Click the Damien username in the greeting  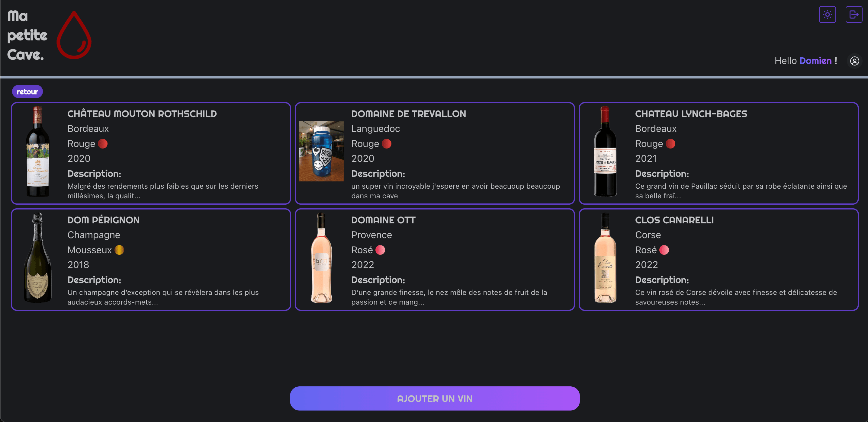tap(815, 61)
